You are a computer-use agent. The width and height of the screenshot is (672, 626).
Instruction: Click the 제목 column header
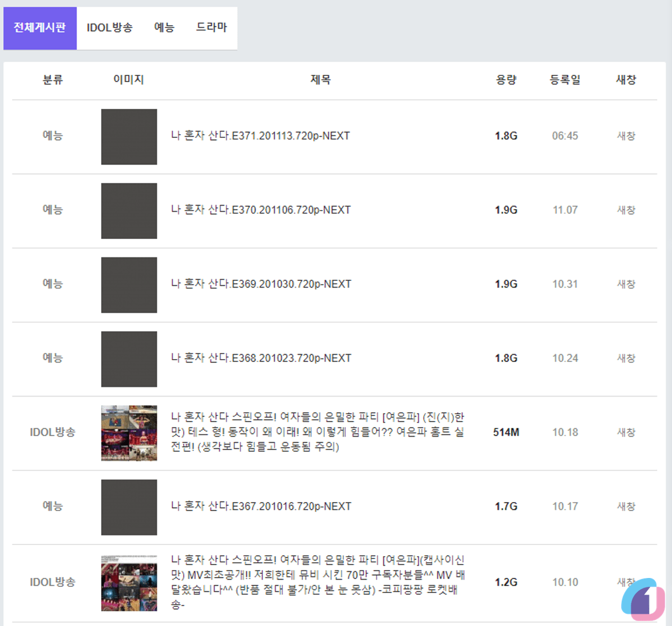(x=320, y=80)
